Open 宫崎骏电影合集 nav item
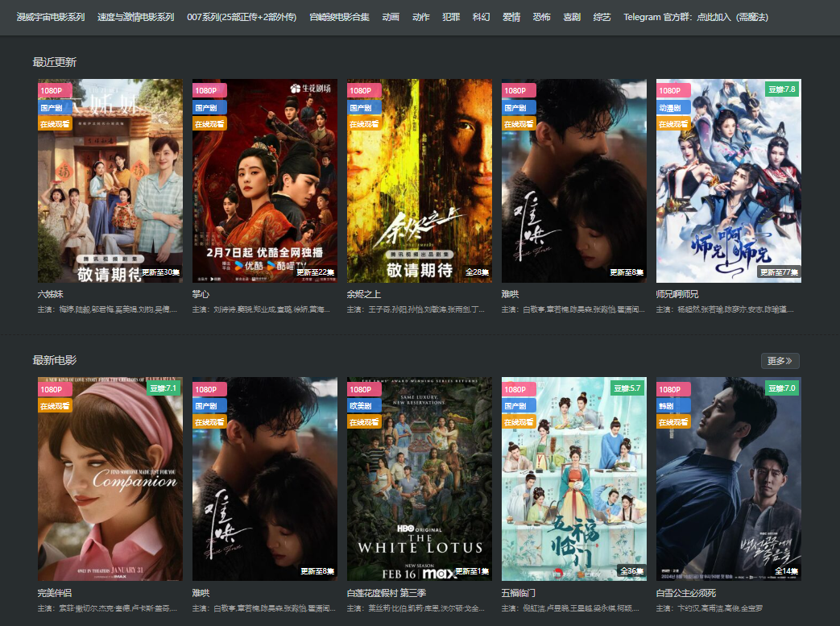 tap(339, 17)
